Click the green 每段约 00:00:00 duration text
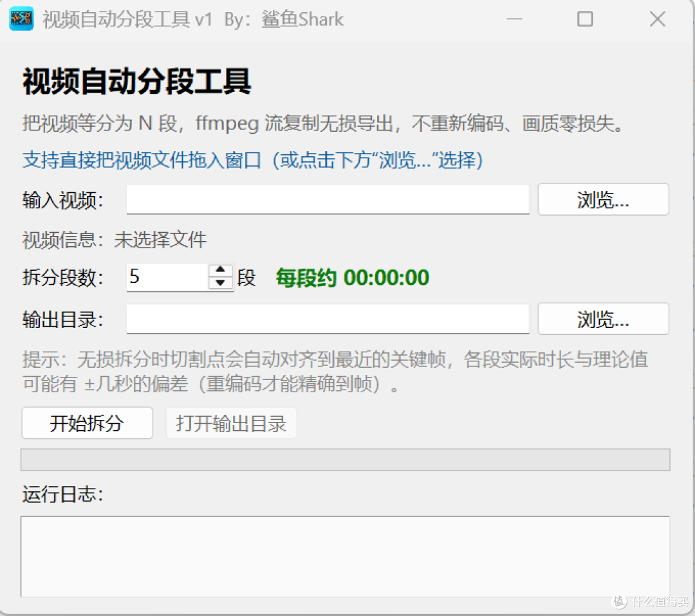Screen dimensions: 695x616 tap(353, 278)
